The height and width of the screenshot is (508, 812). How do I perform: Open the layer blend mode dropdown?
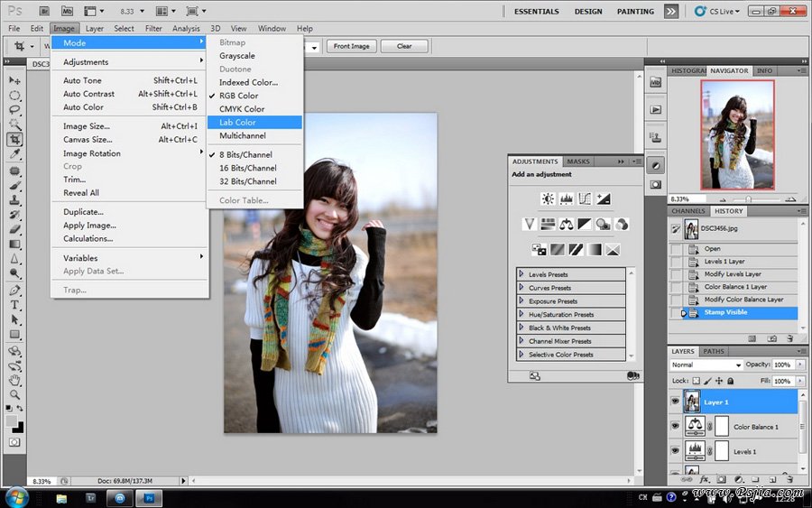706,365
